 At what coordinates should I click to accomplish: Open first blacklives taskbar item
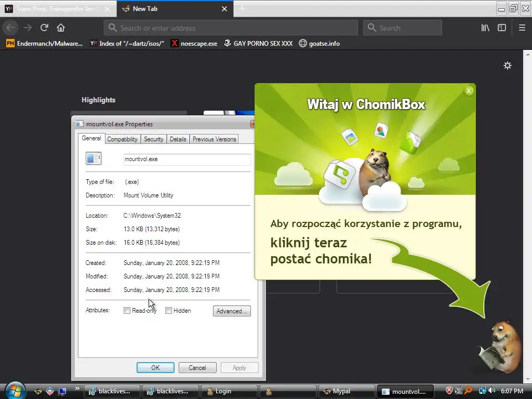(x=112, y=391)
